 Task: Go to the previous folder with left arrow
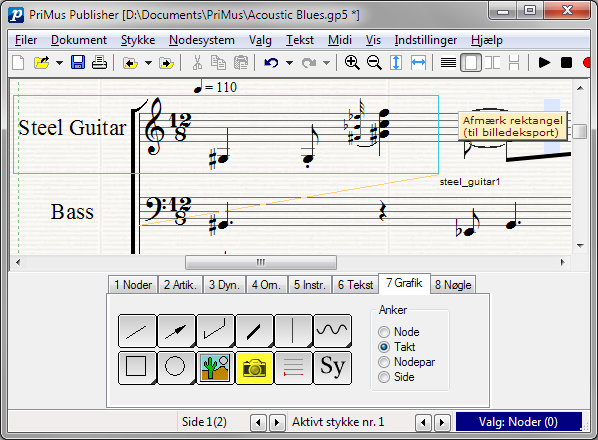[130, 63]
